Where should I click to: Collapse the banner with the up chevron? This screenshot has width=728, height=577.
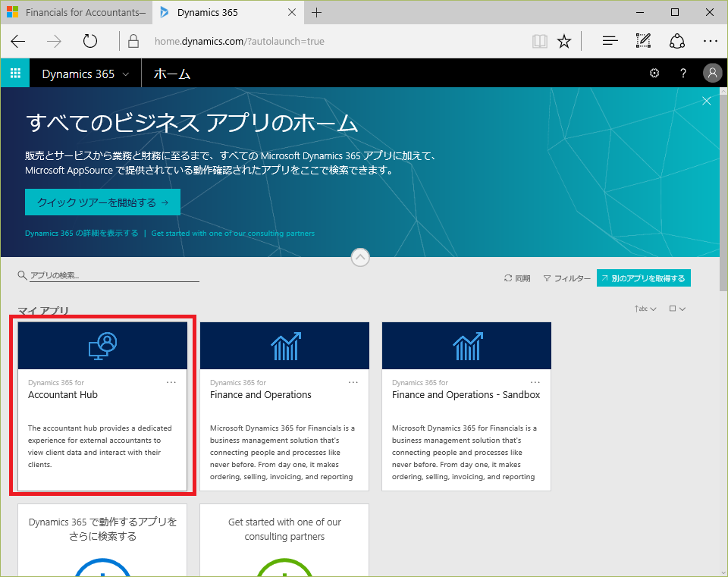[360, 257]
